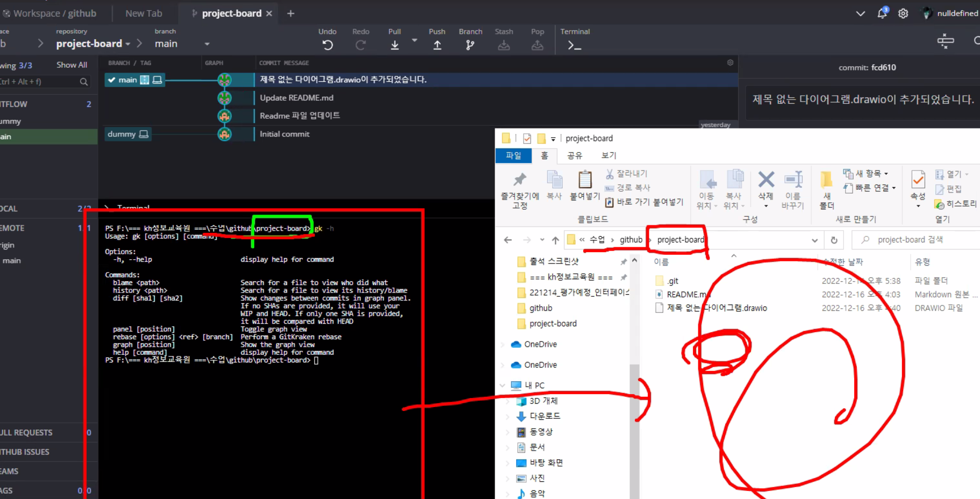980x499 pixels.
Task: Open the tab list chevron beside the bell
Action: [x=860, y=13]
